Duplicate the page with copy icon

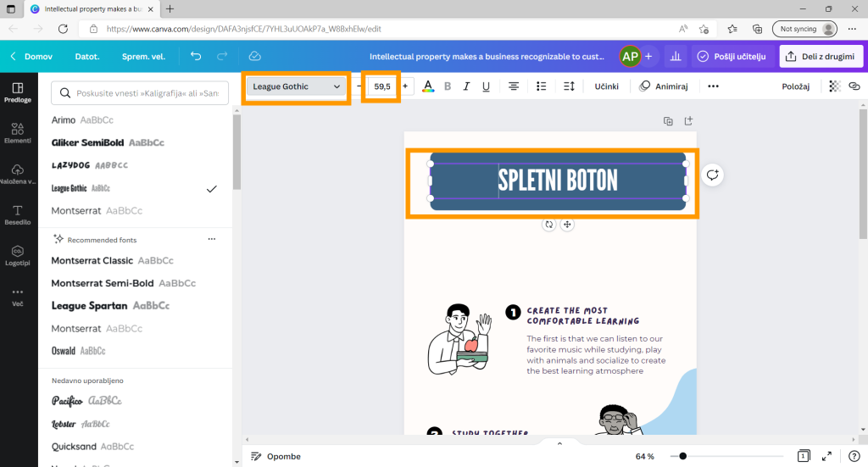click(x=668, y=121)
